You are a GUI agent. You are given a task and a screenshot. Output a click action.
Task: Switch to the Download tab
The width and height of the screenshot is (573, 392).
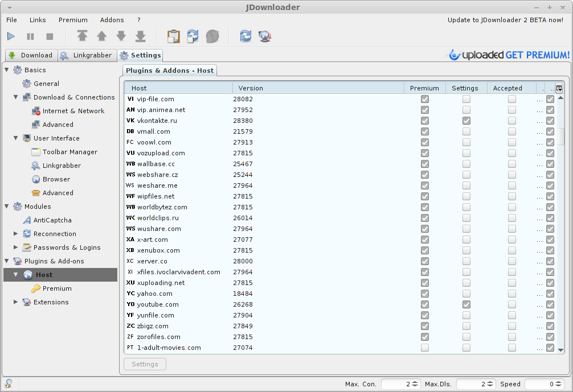point(31,55)
